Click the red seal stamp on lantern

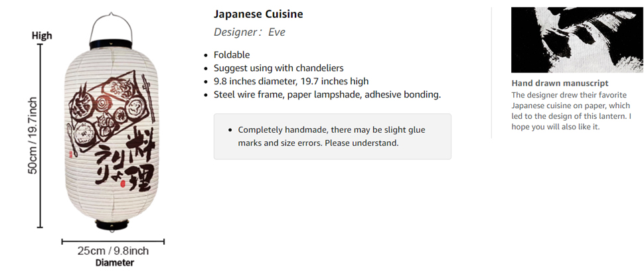tap(121, 184)
